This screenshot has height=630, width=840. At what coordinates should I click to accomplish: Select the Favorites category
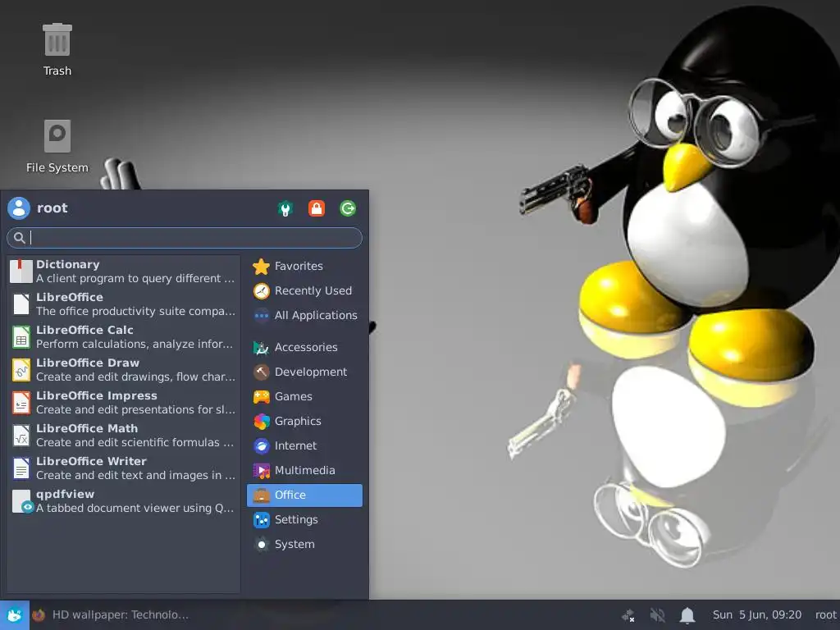304,267
